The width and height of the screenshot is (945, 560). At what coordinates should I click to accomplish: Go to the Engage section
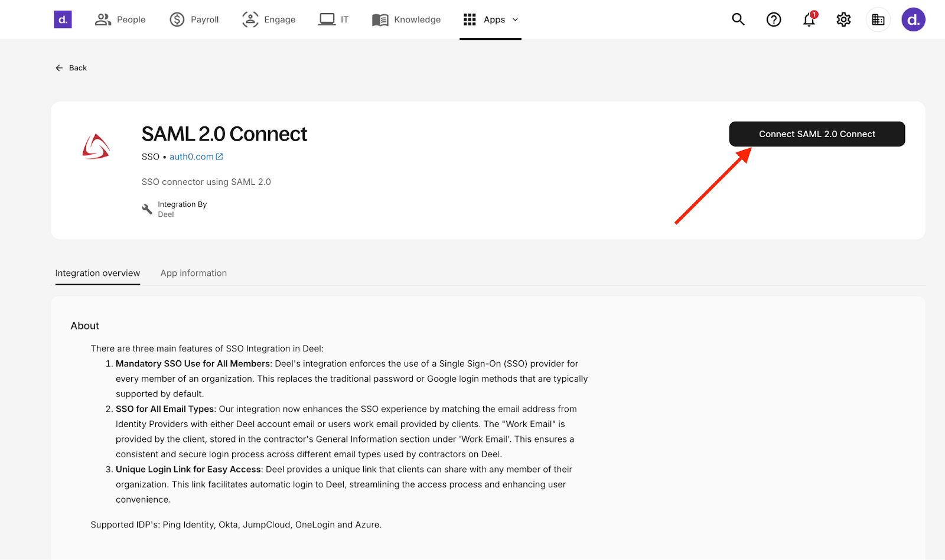[x=269, y=19]
